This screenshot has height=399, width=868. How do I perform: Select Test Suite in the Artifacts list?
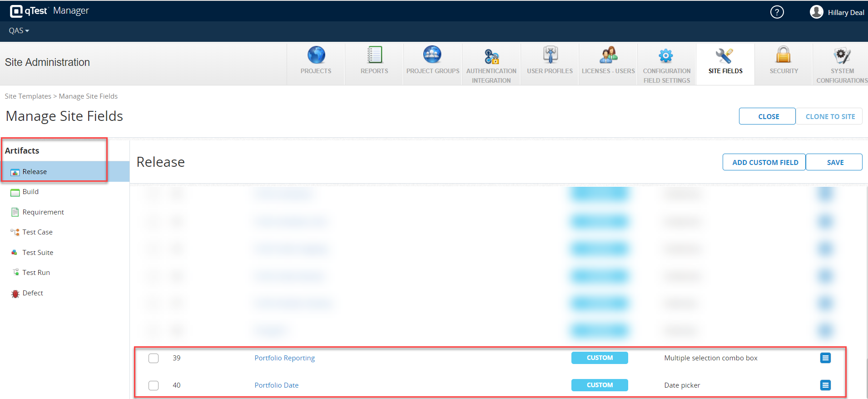tap(38, 253)
